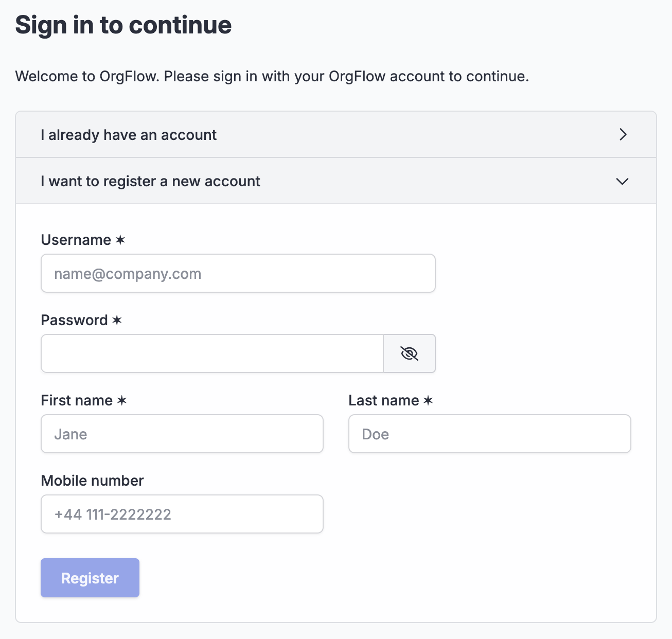
Task: Focus the Last name field showing Doe
Action: [x=490, y=434]
